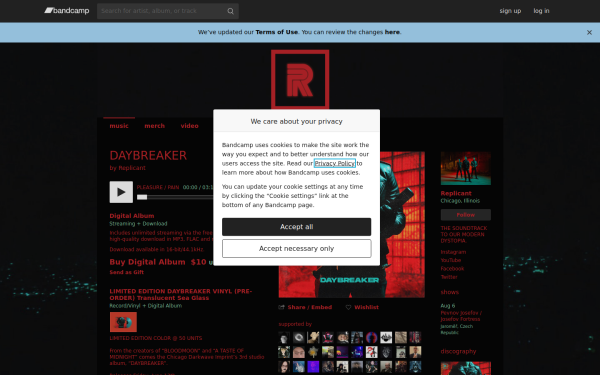The width and height of the screenshot is (600, 375).
Task: Open the Pevnov Josefov show link
Action: click(461, 316)
